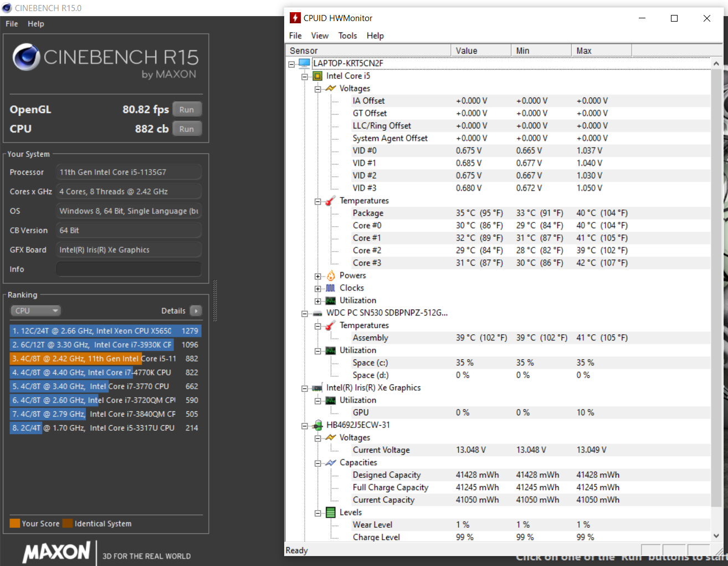The image size is (728, 566).
Task: Click the Intel Core i5 processor chip icon
Action: [317, 76]
